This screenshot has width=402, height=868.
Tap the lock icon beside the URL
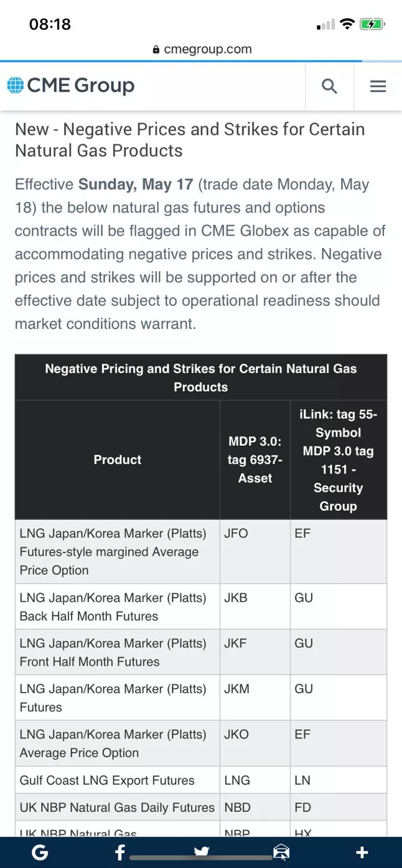coord(156,50)
